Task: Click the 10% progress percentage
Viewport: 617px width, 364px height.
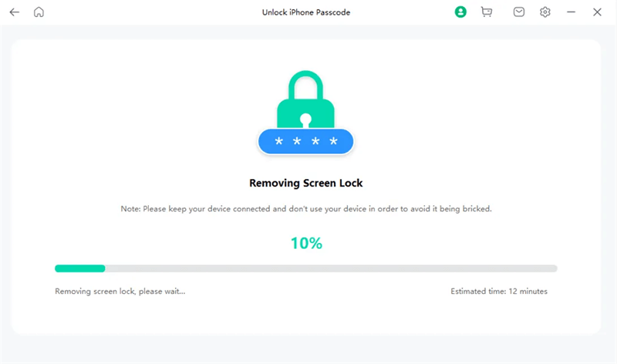Action: (x=306, y=244)
